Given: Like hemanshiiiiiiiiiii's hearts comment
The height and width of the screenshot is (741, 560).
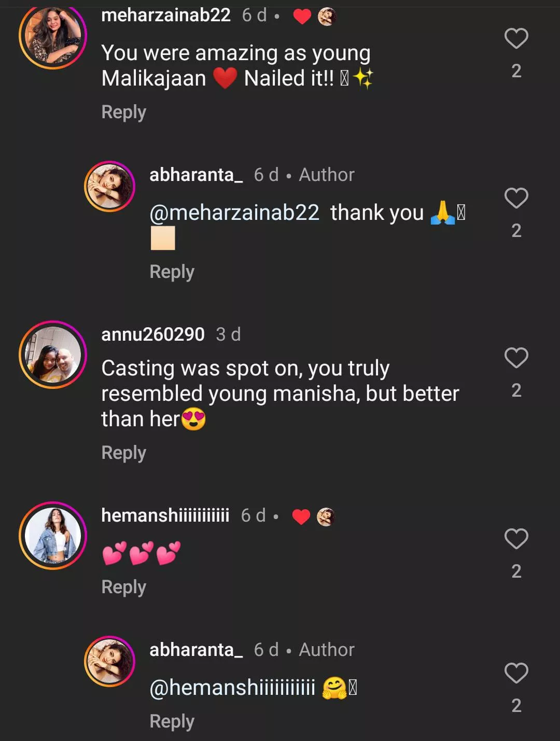Looking at the screenshot, I should 516,539.
